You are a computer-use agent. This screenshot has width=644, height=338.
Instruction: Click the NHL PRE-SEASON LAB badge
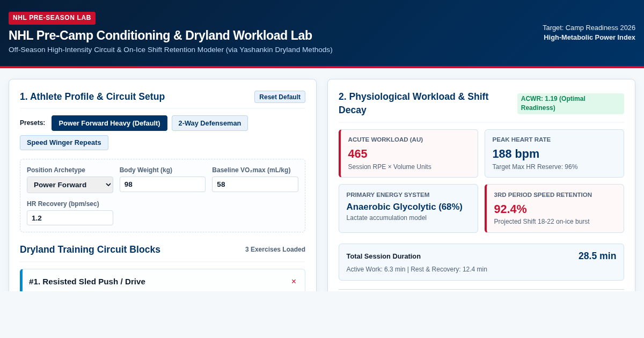pyautogui.click(x=52, y=18)
